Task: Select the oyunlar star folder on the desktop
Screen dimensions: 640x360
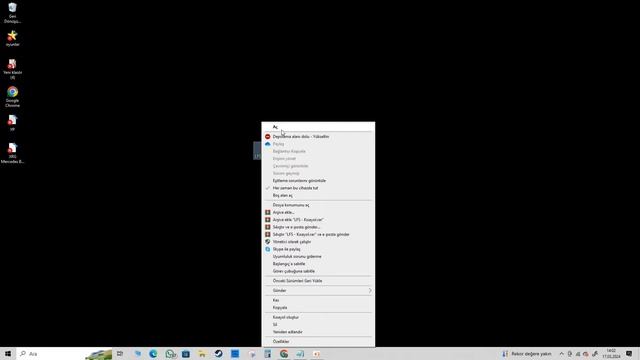Action: (12, 38)
